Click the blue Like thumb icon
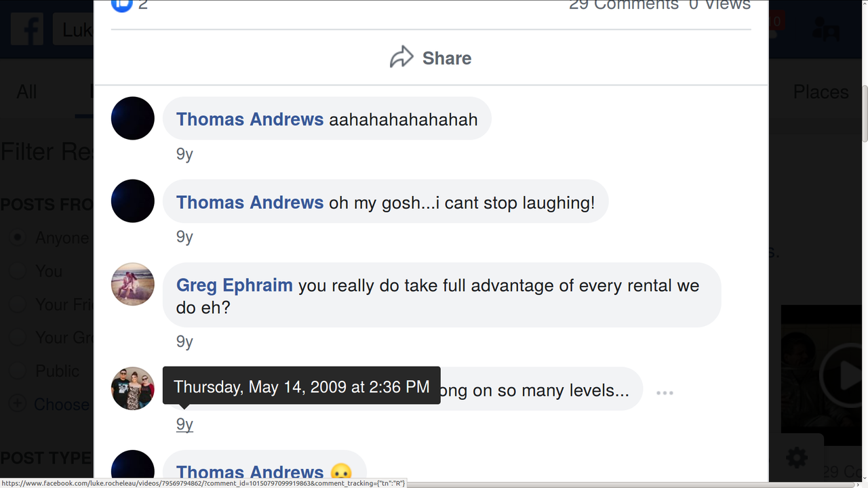This screenshot has height=488, width=868. click(x=121, y=5)
